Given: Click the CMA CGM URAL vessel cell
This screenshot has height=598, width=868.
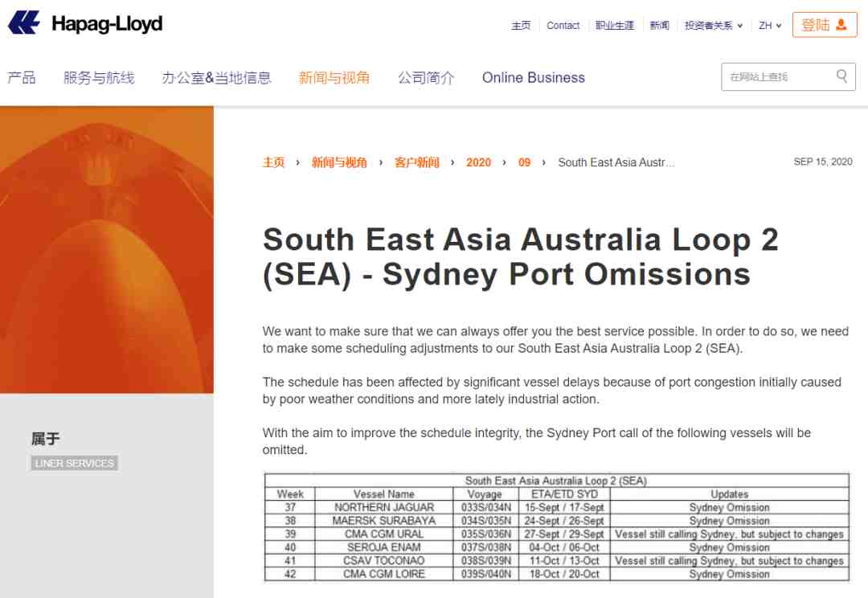Looking at the screenshot, I should click(x=384, y=534).
